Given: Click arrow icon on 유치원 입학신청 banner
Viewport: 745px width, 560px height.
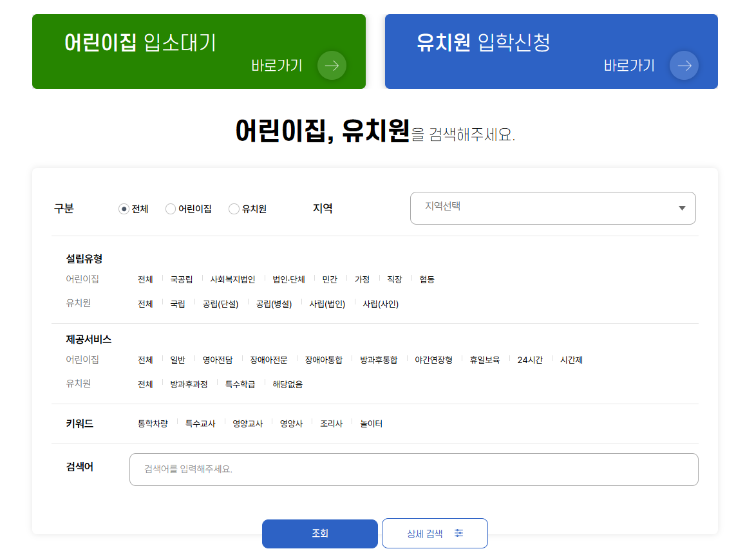Looking at the screenshot, I should 684,66.
